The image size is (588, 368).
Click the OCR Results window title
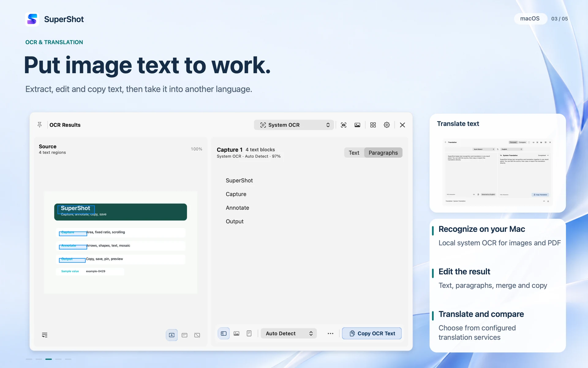[x=65, y=125]
